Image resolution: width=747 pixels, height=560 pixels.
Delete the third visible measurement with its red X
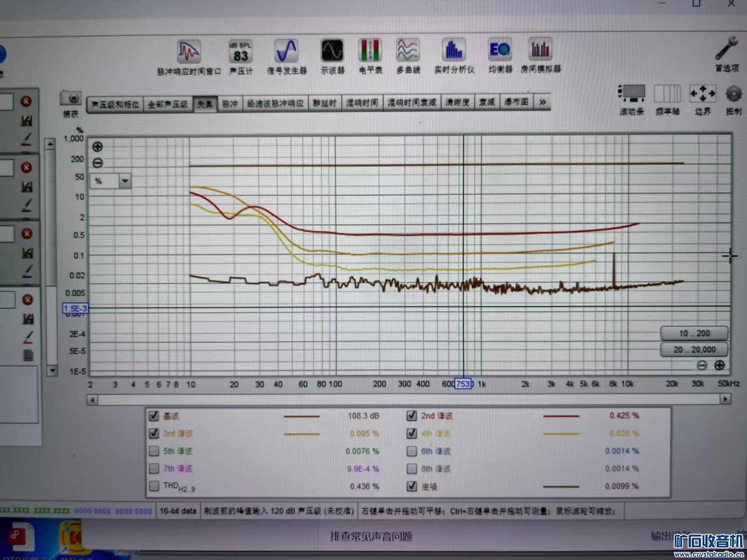click(x=27, y=233)
